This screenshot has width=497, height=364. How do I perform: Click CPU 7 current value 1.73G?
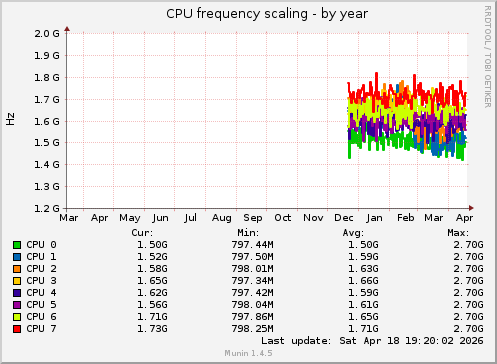click(152, 329)
